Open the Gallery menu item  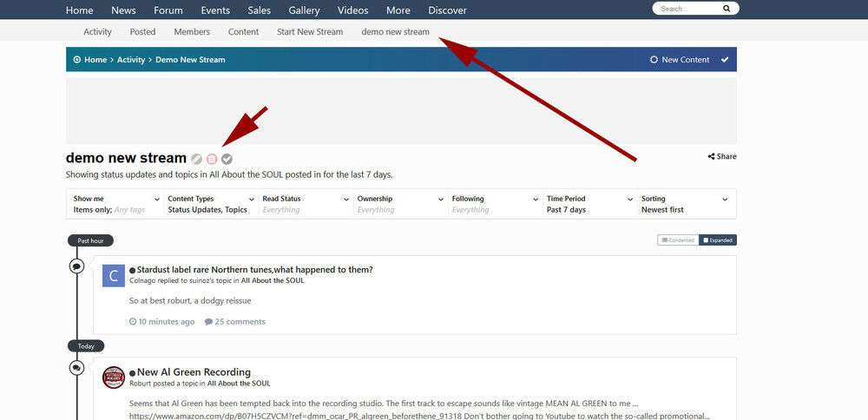pos(304,10)
